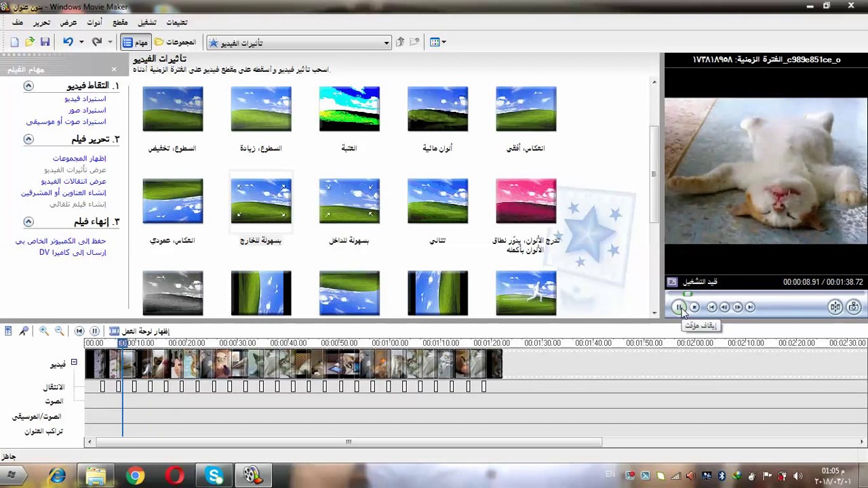Open the View menu (عرض)
The width and height of the screenshot is (868, 488).
(x=68, y=22)
